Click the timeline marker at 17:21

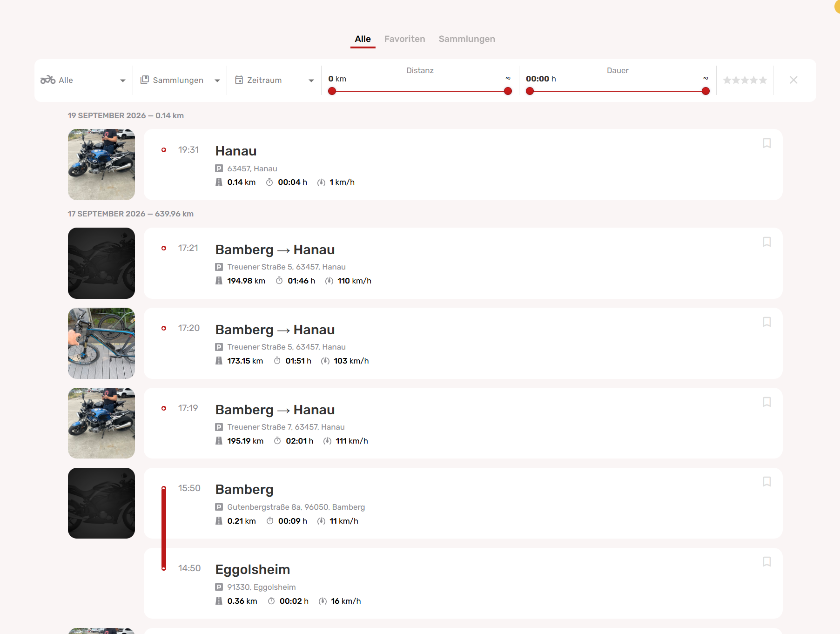click(164, 248)
